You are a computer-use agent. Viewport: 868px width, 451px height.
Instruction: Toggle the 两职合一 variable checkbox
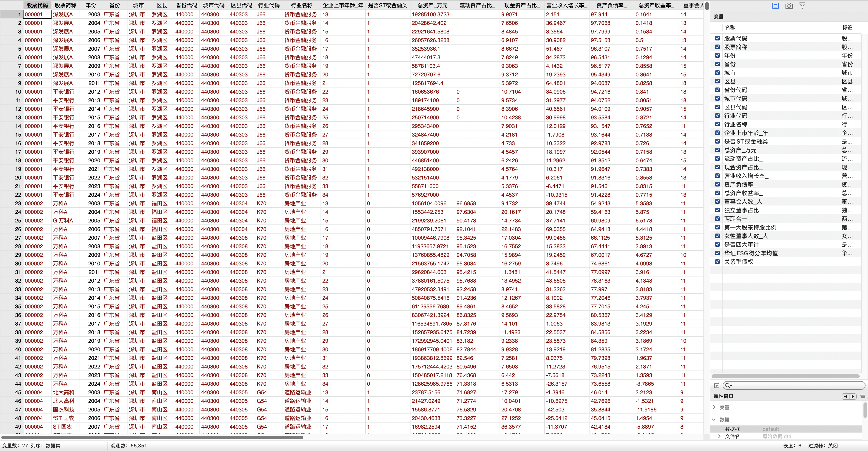click(717, 219)
